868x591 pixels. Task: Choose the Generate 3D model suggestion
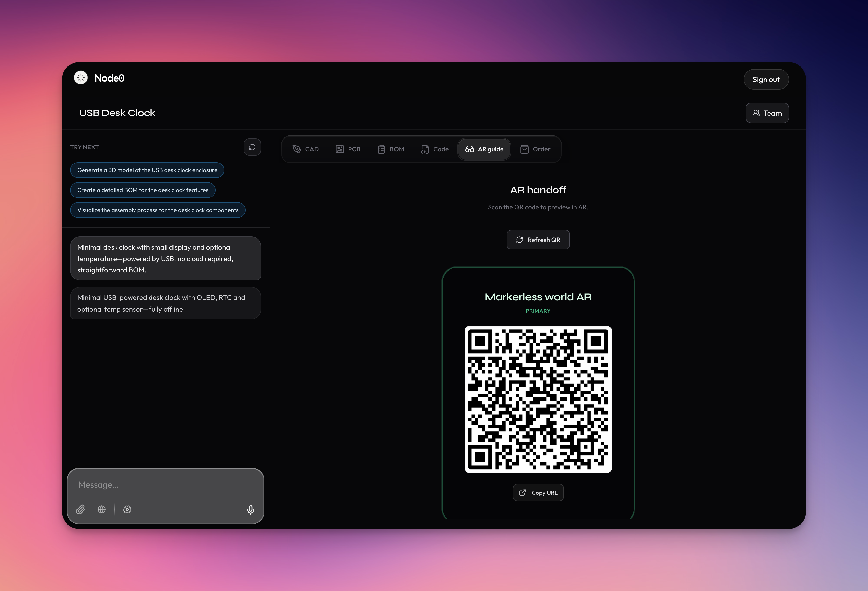147,170
